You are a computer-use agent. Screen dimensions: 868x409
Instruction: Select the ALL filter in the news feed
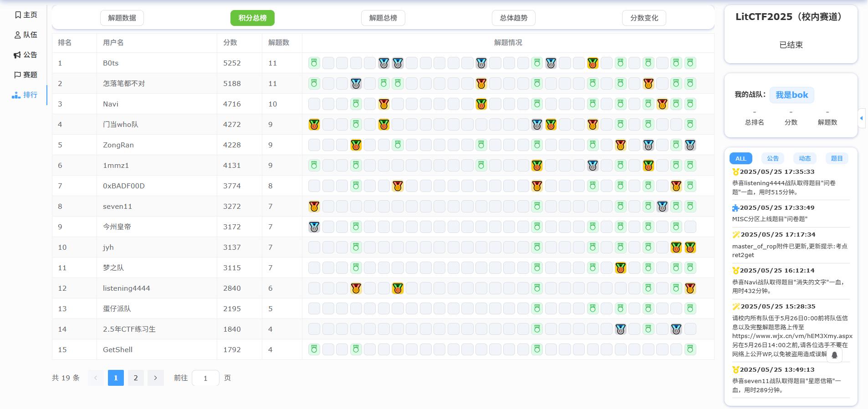pyautogui.click(x=740, y=158)
